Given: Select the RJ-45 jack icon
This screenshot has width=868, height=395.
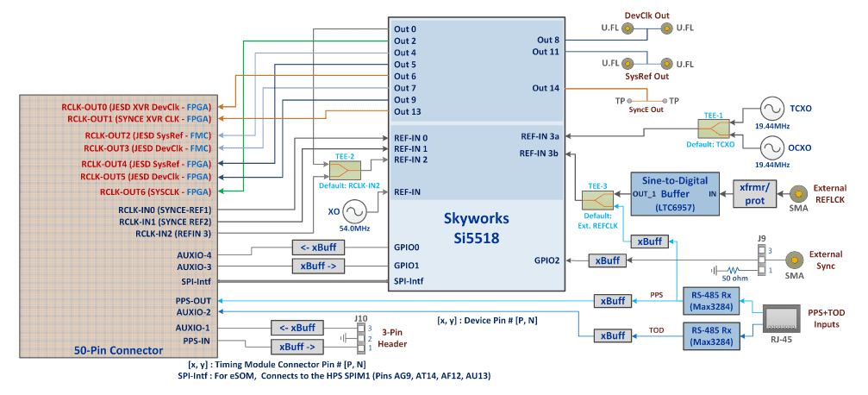Looking at the screenshot, I should [781, 319].
